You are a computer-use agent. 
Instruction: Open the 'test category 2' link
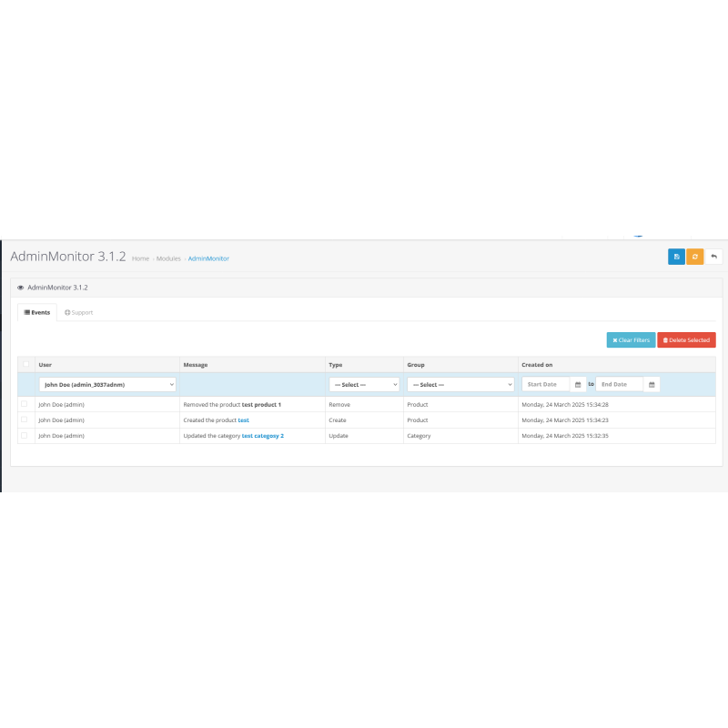pos(262,436)
